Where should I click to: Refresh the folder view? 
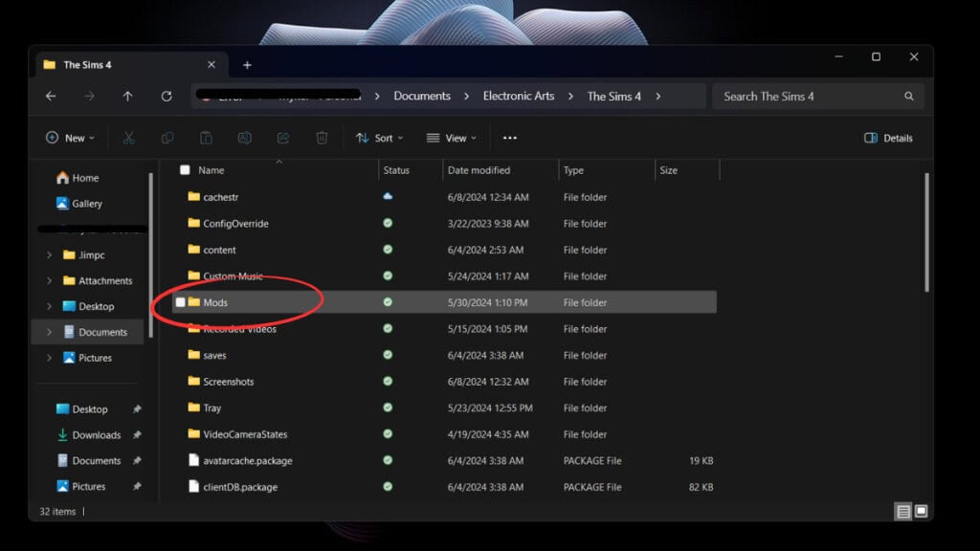[x=166, y=96]
